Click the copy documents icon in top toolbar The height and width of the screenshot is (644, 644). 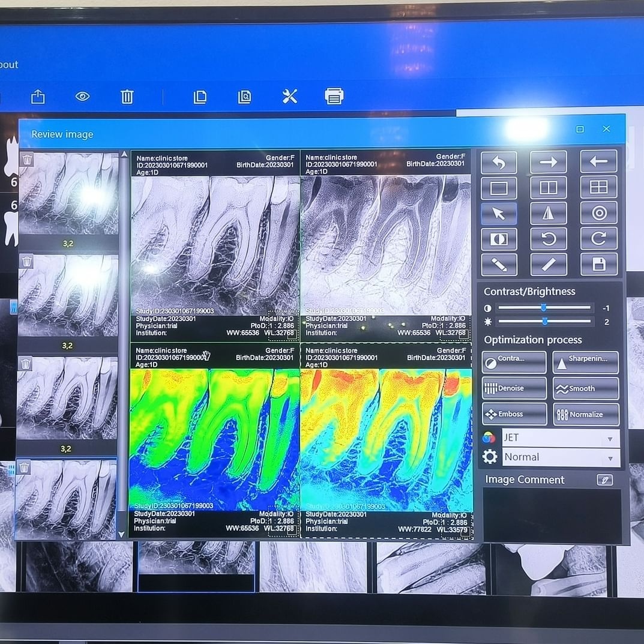tap(200, 97)
